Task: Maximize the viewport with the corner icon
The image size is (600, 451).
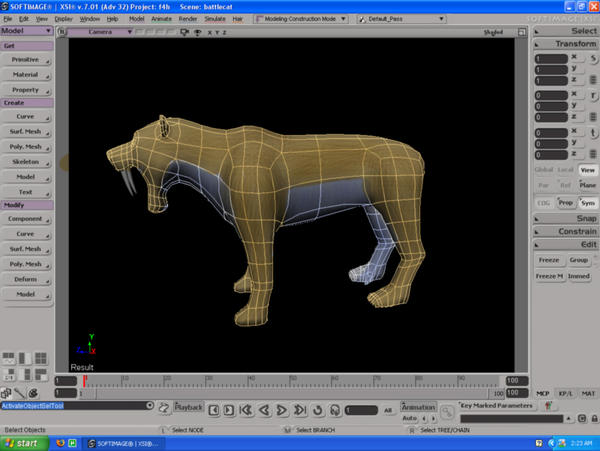Action: tap(522, 32)
